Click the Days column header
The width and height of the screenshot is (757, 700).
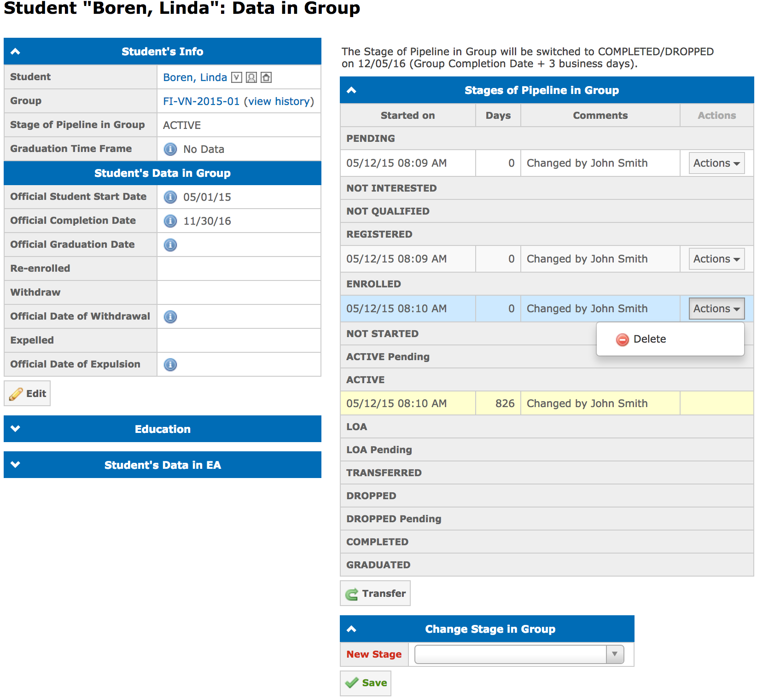pos(498,116)
